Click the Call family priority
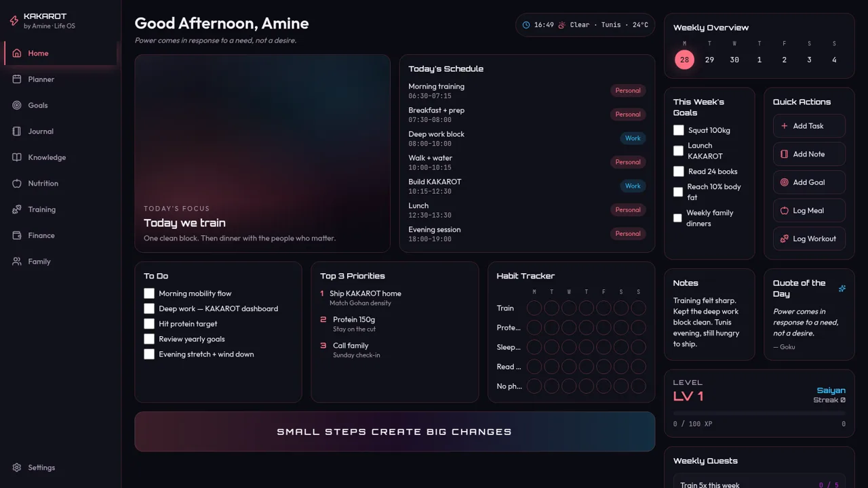The width and height of the screenshot is (868, 488). pyautogui.click(x=395, y=350)
